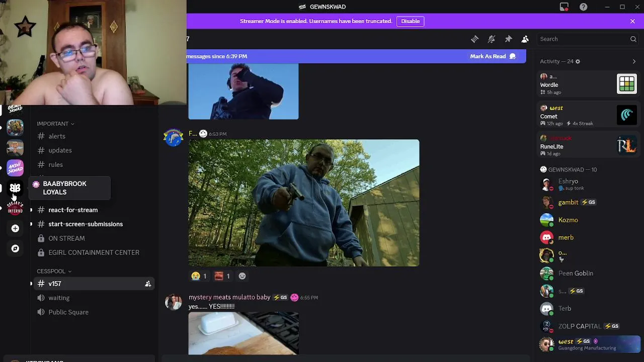
Task: Select the cartoon group server icon below GEWNSKWAD
Action: [x=15, y=127]
